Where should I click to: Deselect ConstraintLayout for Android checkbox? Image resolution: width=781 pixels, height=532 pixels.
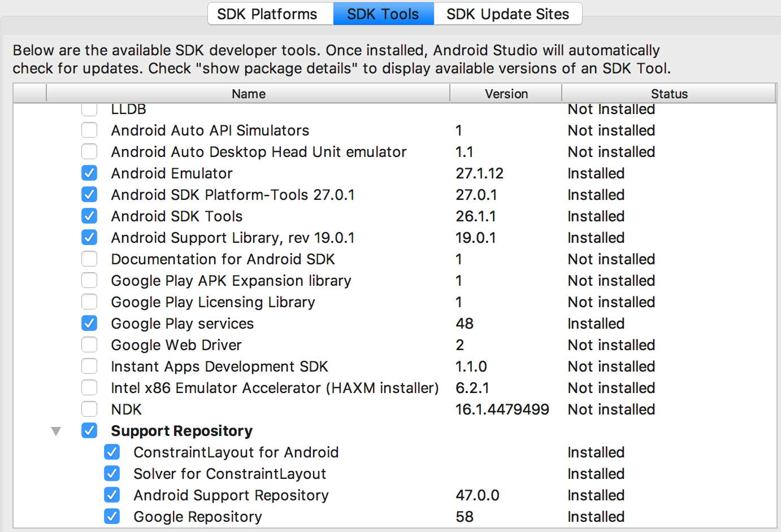click(x=112, y=452)
